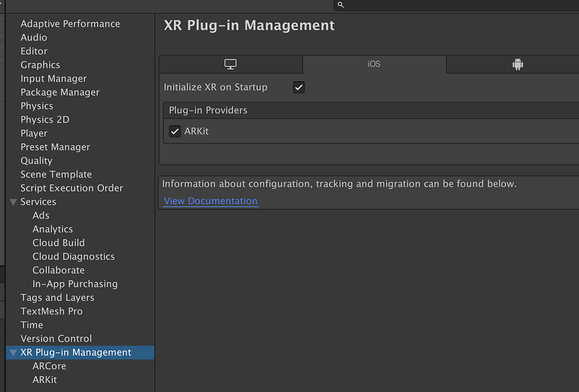
Task: Click the Initialize XR on Startup label
Action: point(215,87)
